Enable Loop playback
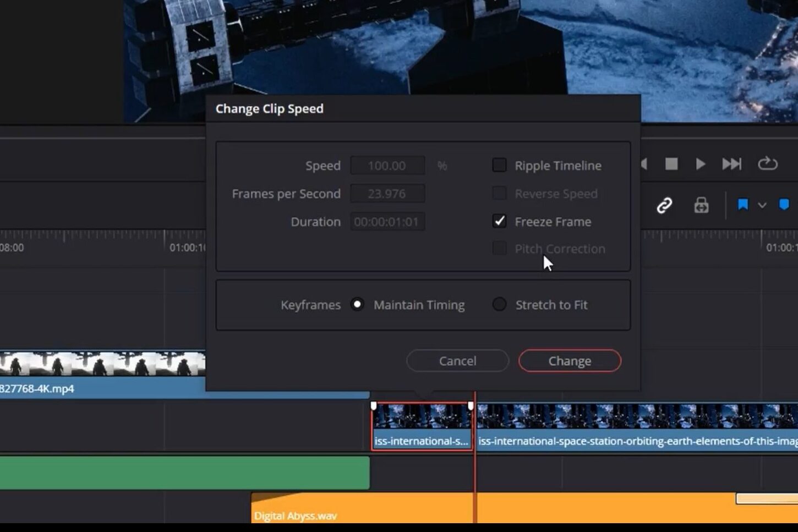Image resolution: width=798 pixels, height=532 pixels. (x=767, y=163)
